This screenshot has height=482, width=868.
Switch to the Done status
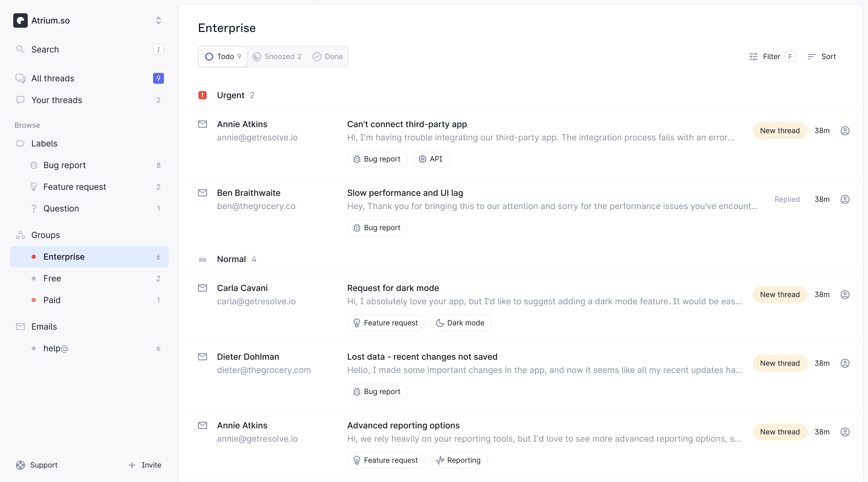[328, 57]
